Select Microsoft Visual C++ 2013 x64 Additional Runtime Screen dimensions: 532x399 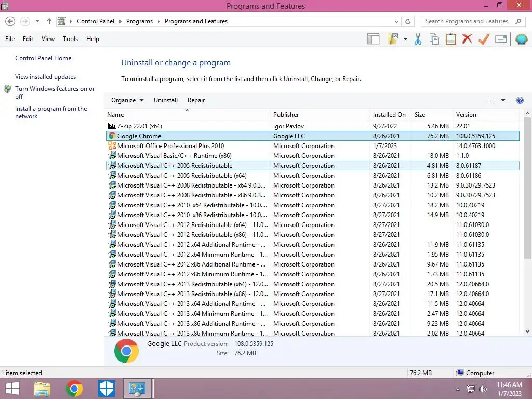[312, 303]
